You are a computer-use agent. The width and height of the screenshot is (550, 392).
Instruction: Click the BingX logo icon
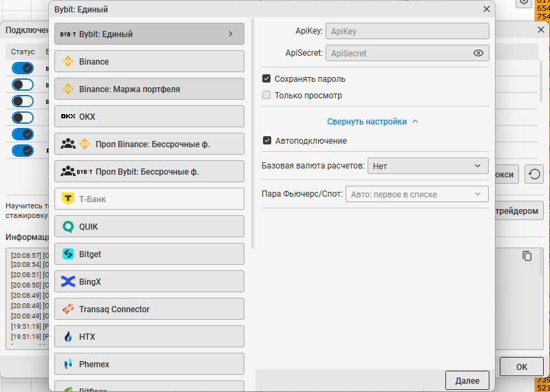click(68, 282)
